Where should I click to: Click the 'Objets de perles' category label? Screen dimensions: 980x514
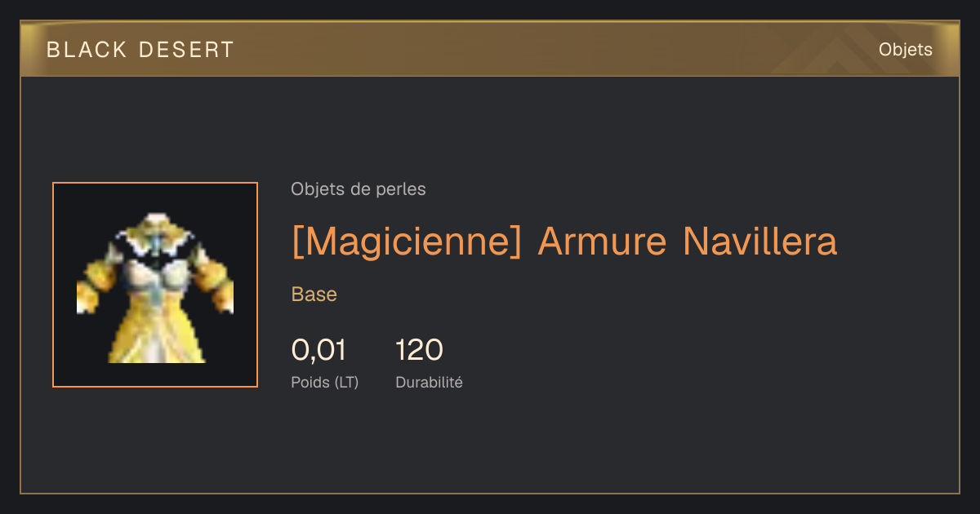point(359,189)
